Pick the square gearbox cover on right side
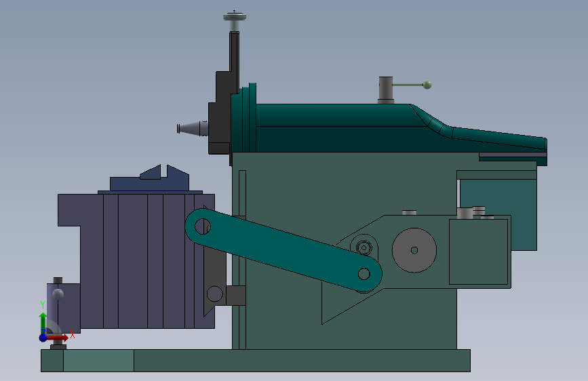The width and height of the screenshot is (588, 381). click(479, 252)
